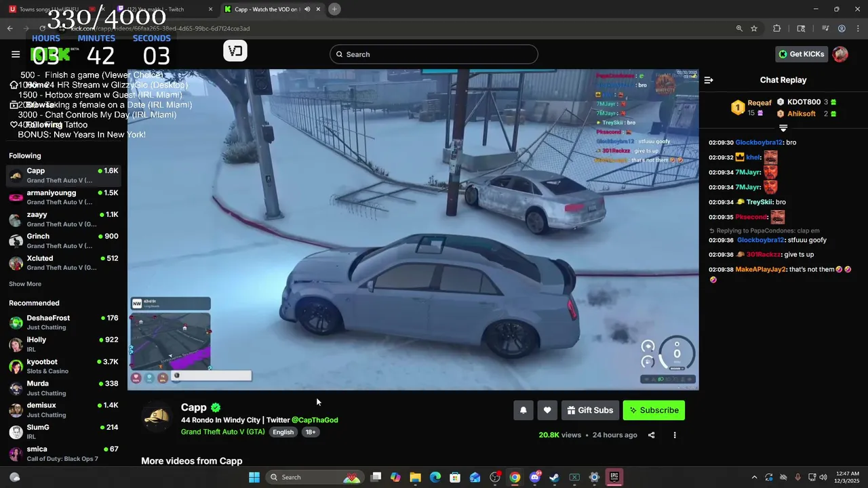Open Discord from the taskbar
Screen dimensions: 868x488
[x=535, y=477]
